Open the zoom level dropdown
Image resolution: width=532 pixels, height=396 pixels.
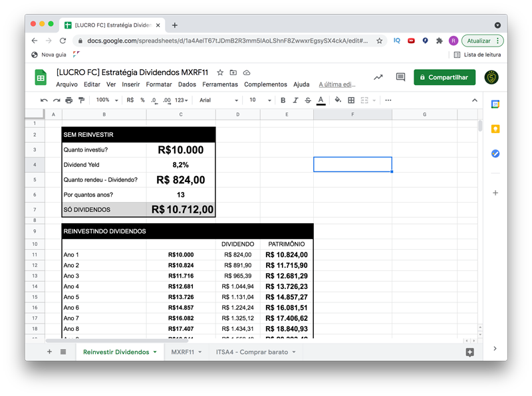107,100
